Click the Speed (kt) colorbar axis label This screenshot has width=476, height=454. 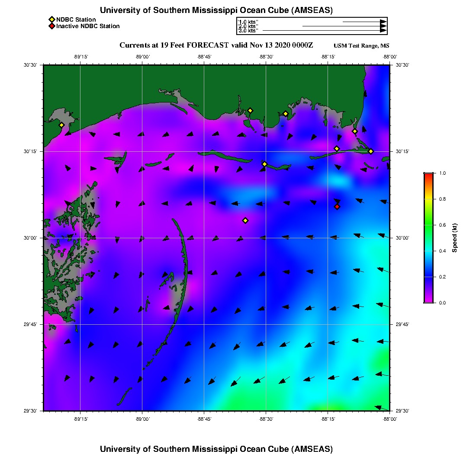[454, 238]
